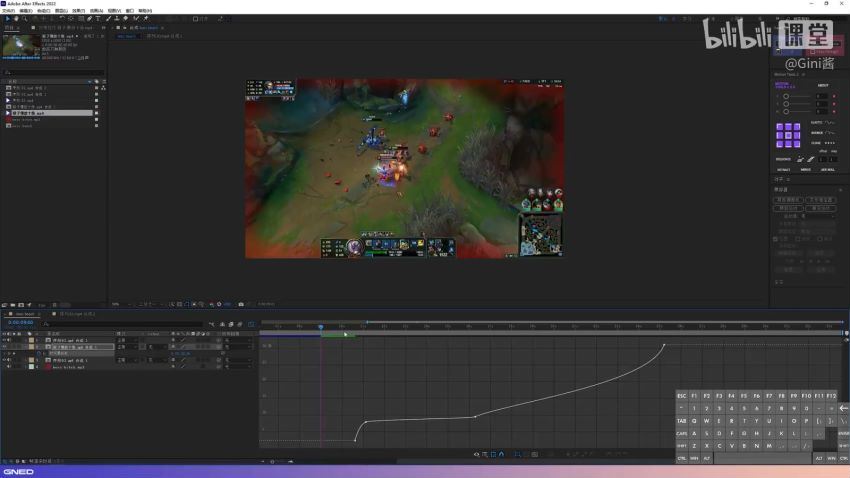850x478 pixels.
Task: Click the timeline current time indicator playhead
Action: (x=321, y=326)
